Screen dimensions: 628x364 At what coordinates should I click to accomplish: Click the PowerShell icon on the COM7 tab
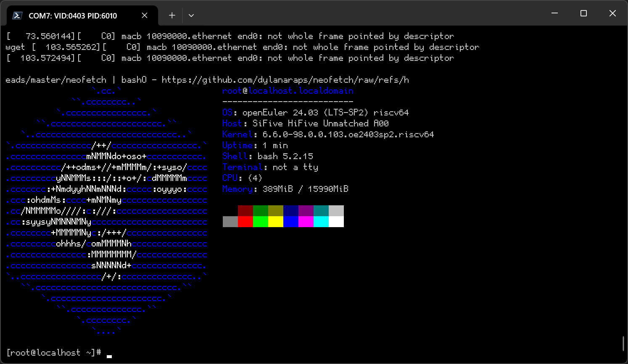[17, 16]
